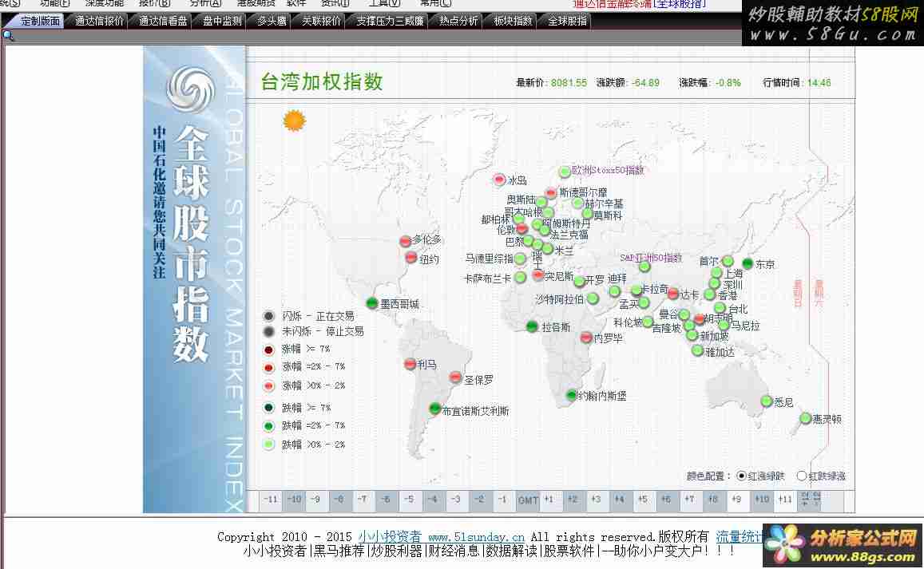The width and height of the screenshot is (924, 569).
Task: Select the +11 timezone cell
Action: [x=784, y=500]
